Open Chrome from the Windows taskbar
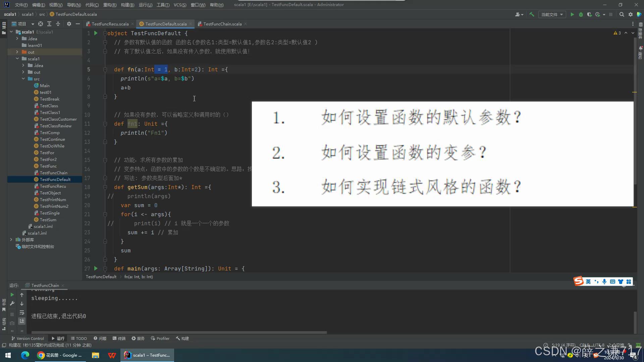The image size is (644, 362). coord(60,355)
